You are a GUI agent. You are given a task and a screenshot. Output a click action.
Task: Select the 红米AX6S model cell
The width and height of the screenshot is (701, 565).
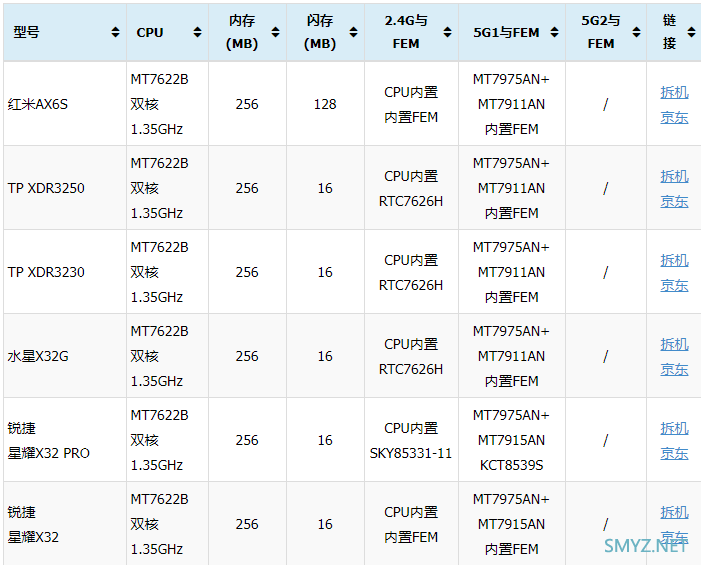click(64, 104)
